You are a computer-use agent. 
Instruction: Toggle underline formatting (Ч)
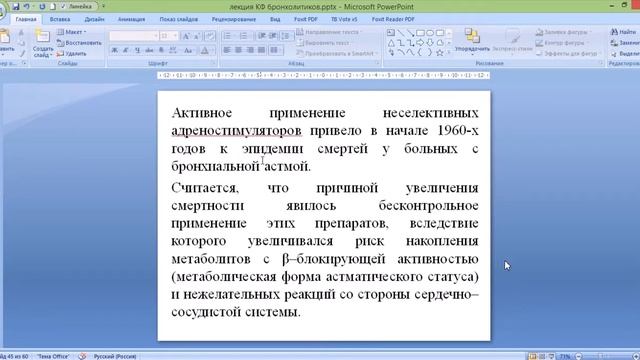click(x=138, y=50)
